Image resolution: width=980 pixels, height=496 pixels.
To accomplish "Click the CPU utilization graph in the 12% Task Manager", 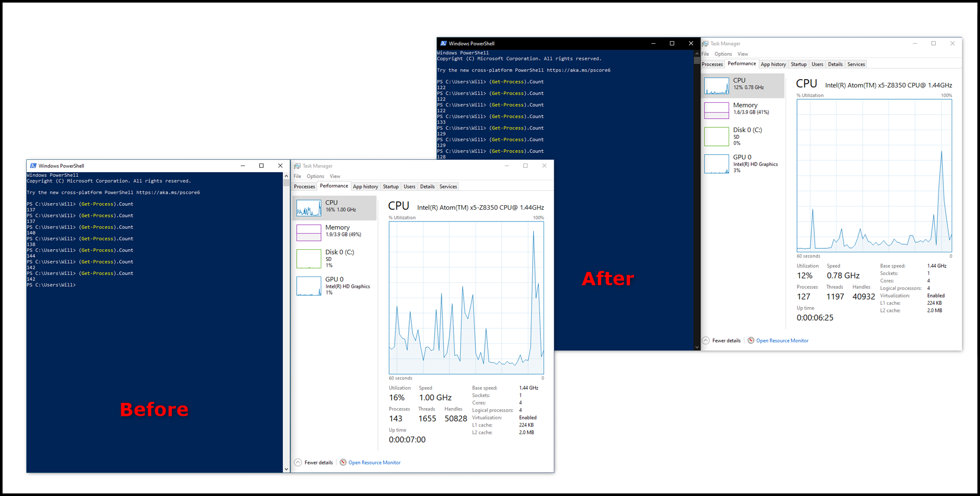I will 874,176.
